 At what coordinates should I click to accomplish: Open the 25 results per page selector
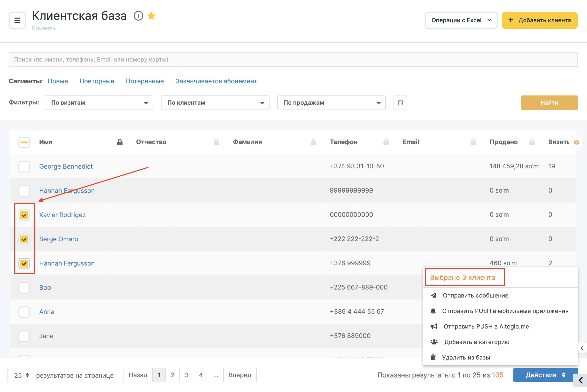coord(19,375)
